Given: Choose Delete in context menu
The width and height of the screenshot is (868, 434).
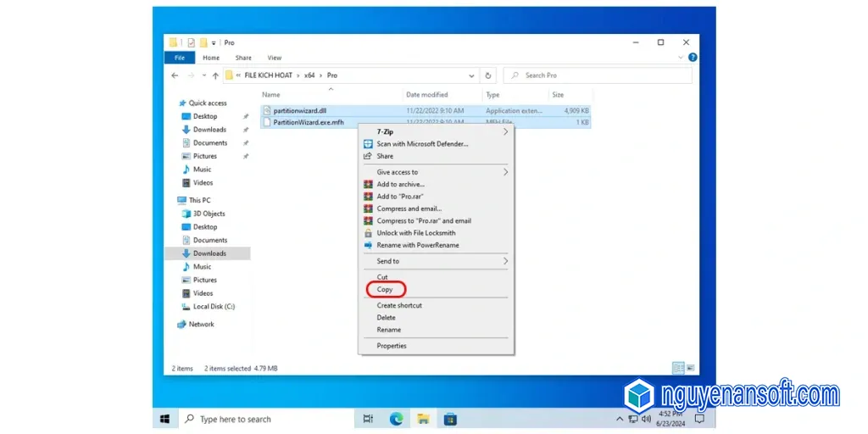Looking at the screenshot, I should point(436,318).
